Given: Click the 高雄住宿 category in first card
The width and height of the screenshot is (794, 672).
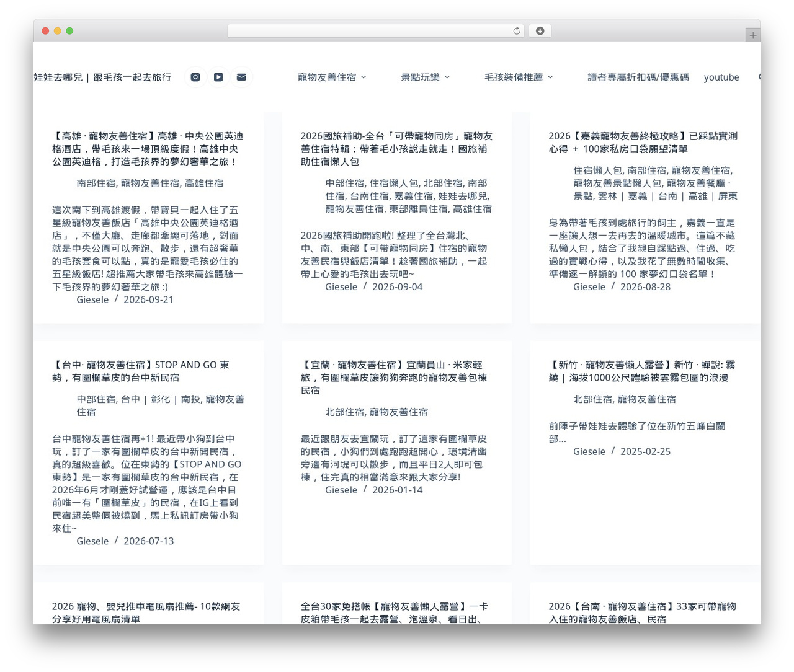Looking at the screenshot, I should pos(204,183).
